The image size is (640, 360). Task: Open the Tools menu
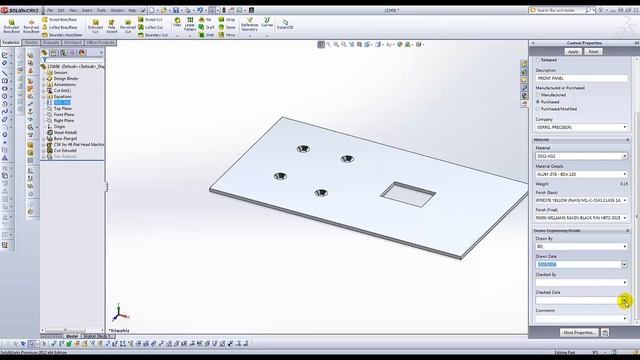click(101, 10)
